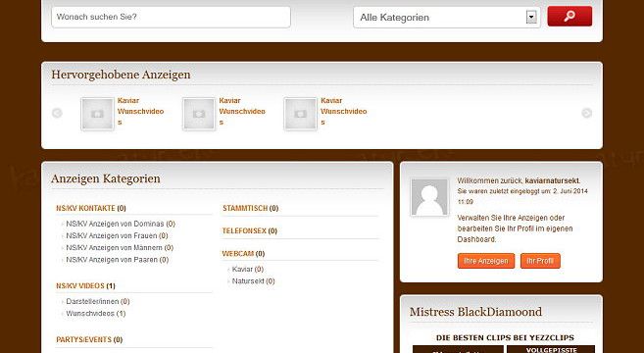
Task: Open the WEBCAM category heading
Action: (238, 254)
